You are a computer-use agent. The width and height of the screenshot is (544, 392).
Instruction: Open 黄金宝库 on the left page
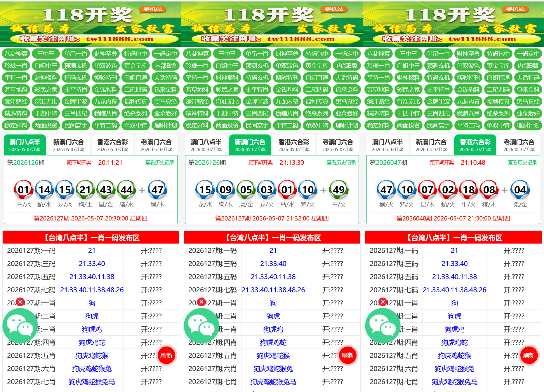[135, 66]
